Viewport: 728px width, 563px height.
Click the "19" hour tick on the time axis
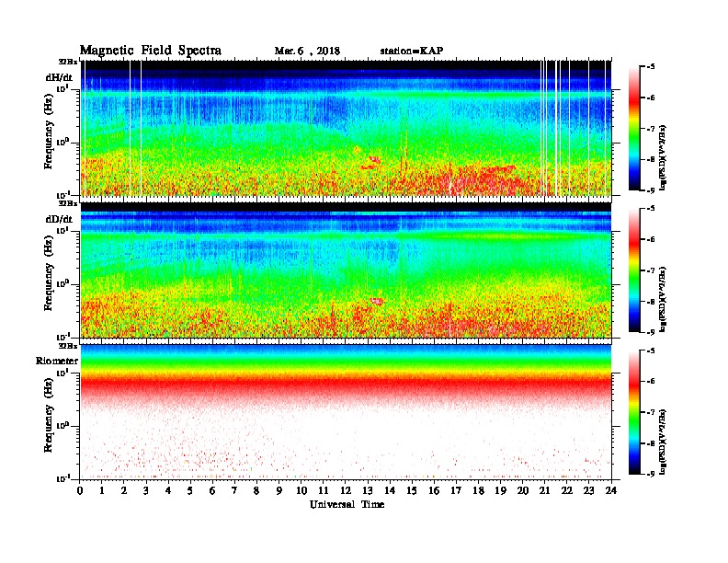click(500, 491)
